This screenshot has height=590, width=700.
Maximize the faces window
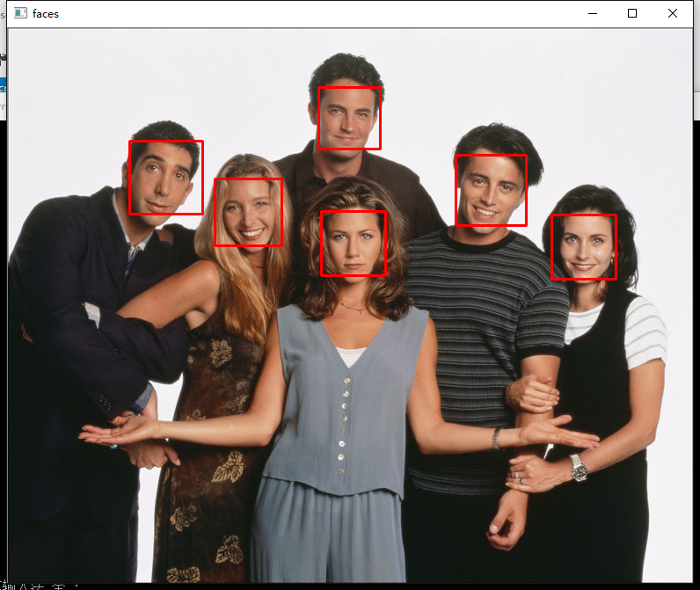(x=632, y=13)
